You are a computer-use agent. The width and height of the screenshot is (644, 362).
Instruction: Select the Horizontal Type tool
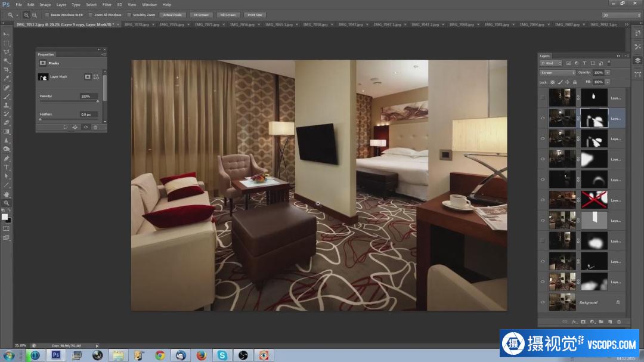pyautogui.click(x=6, y=167)
